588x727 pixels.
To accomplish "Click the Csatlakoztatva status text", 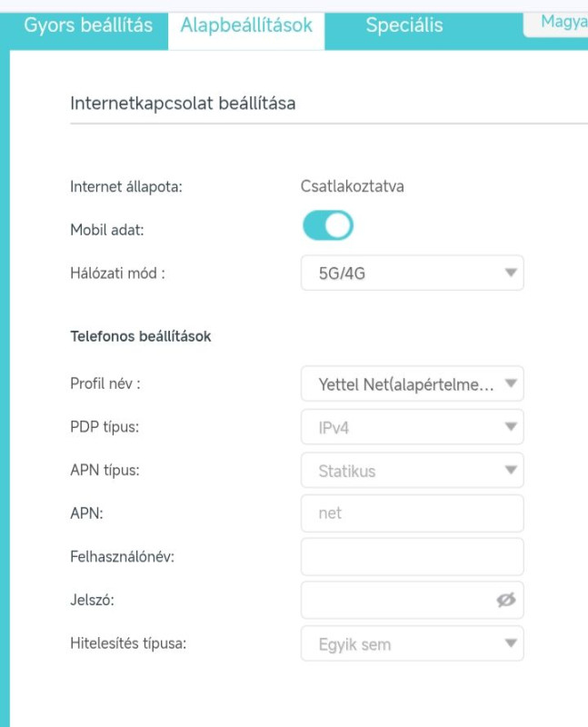I will (x=353, y=187).
